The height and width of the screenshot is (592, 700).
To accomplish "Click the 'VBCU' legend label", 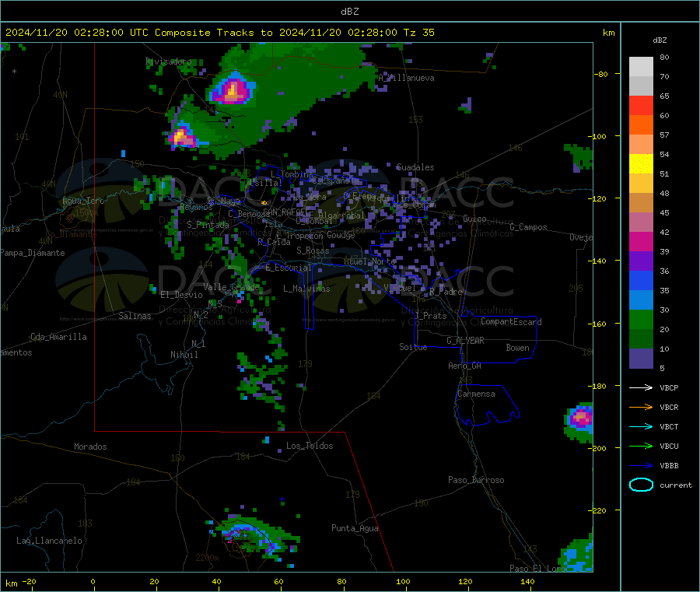I will (669, 446).
